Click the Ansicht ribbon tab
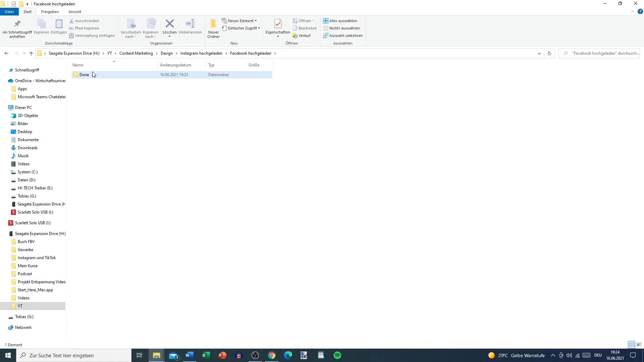The width and height of the screenshot is (644, 362). (75, 12)
